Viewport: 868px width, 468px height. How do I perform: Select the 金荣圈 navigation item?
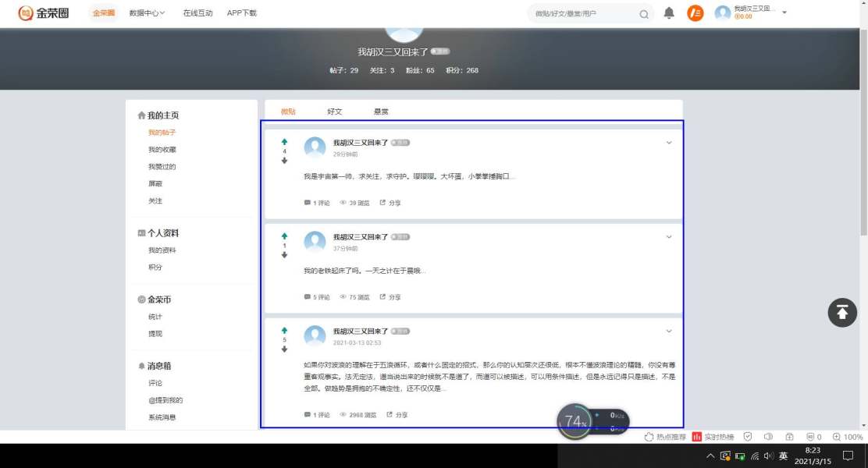click(x=104, y=12)
